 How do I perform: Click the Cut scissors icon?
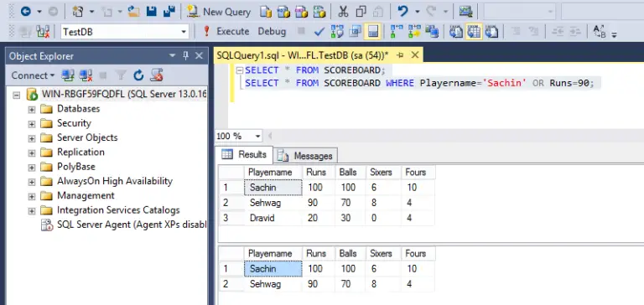(x=343, y=12)
